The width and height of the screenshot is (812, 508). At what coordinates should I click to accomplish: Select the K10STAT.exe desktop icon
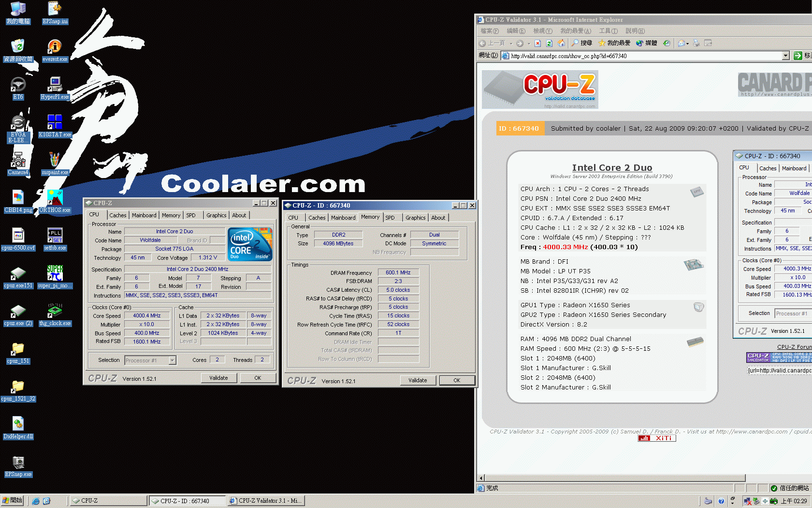[x=55, y=126]
